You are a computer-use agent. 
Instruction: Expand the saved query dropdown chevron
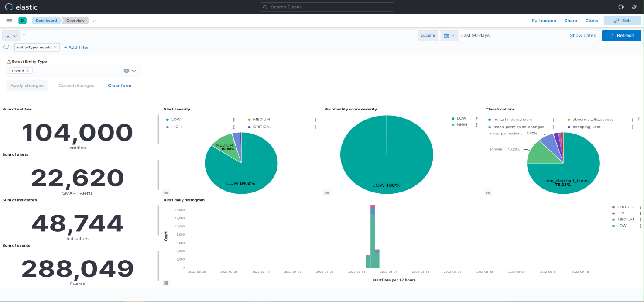pyautogui.click(x=14, y=35)
